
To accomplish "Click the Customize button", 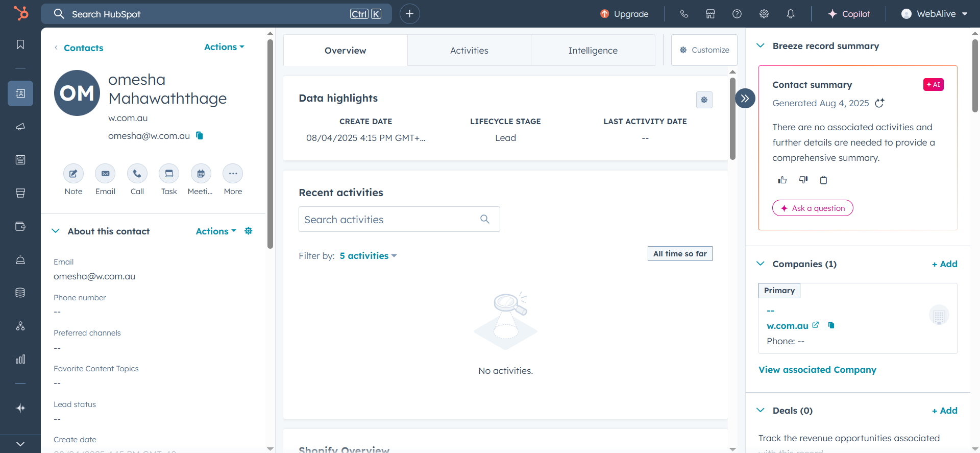I will [704, 50].
